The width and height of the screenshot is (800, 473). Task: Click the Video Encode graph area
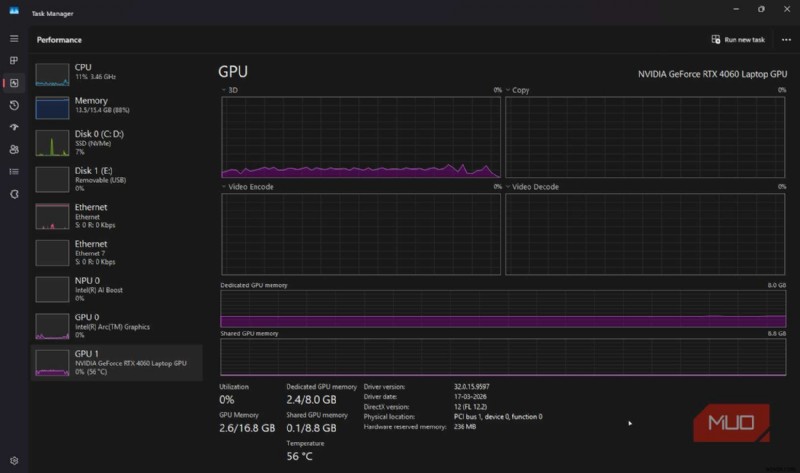pyautogui.click(x=361, y=234)
